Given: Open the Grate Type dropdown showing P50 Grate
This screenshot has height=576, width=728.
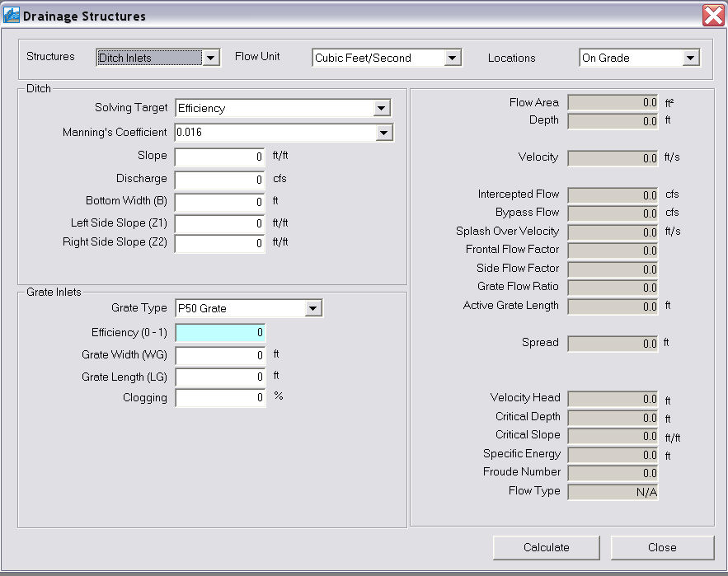Looking at the screenshot, I should 314,307.
